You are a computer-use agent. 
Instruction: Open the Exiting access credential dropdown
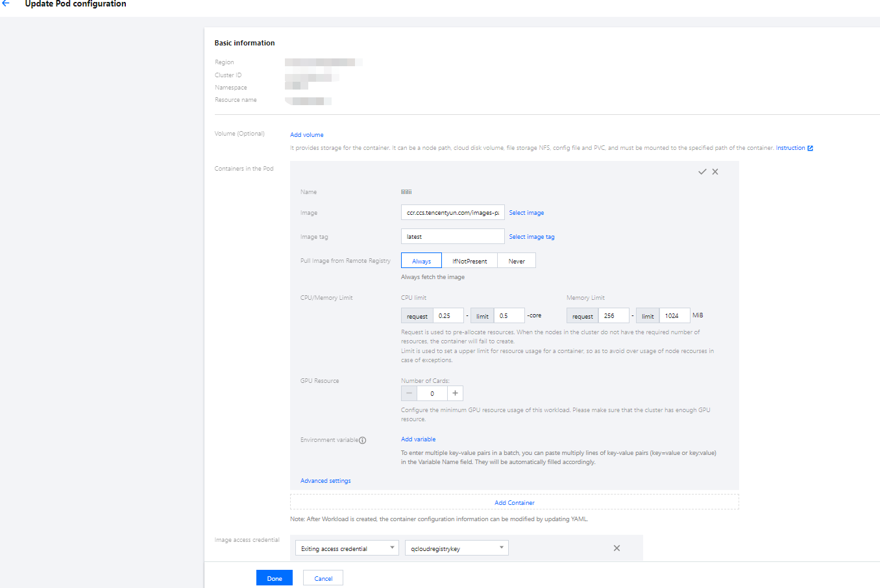point(347,548)
